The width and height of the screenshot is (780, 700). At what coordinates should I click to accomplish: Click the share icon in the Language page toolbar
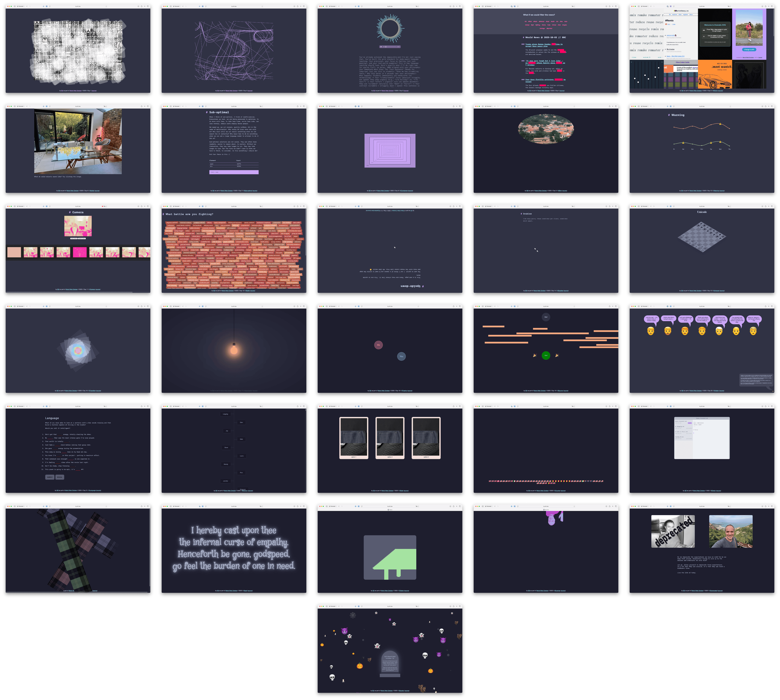coord(142,406)
